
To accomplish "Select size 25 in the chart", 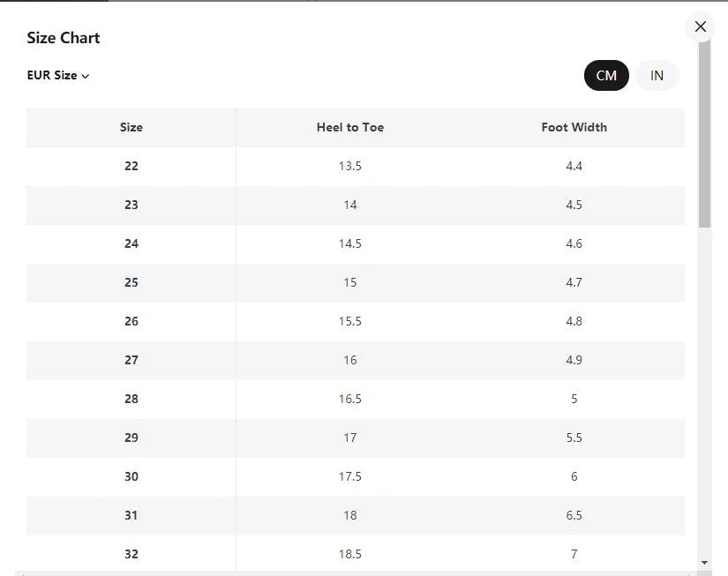I will pyautogui.click(x=131, y=282).
